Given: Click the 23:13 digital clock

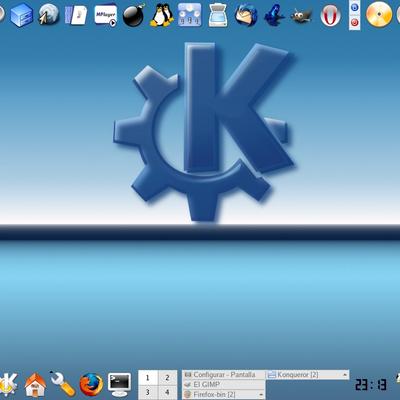Looking at the screenshot, I should [371, 385].
